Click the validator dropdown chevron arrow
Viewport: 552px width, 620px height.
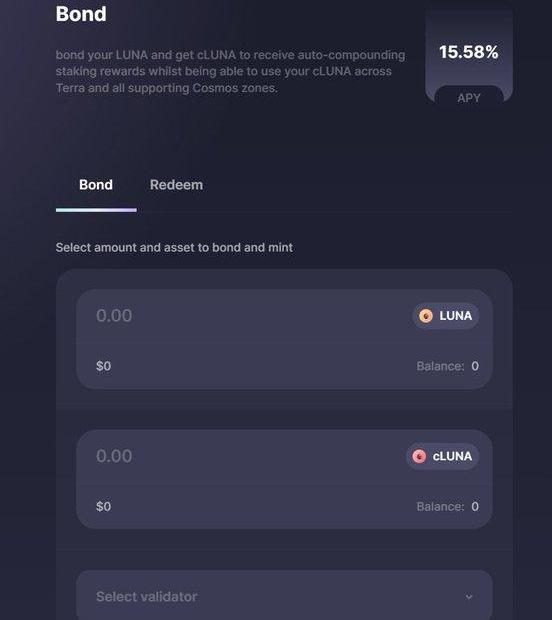[x=469, y=597]
